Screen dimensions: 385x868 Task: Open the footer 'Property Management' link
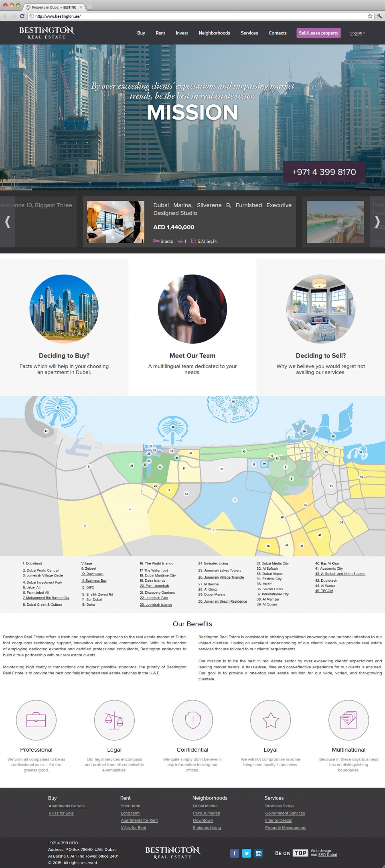[x=286, y=828]
